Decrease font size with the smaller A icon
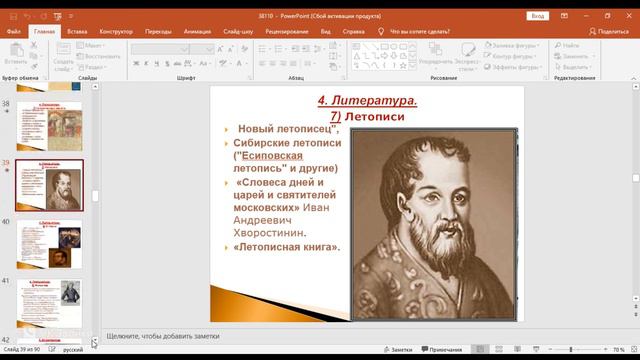Image resolution: width=640 pixels, height=360 pixels. 231,49
